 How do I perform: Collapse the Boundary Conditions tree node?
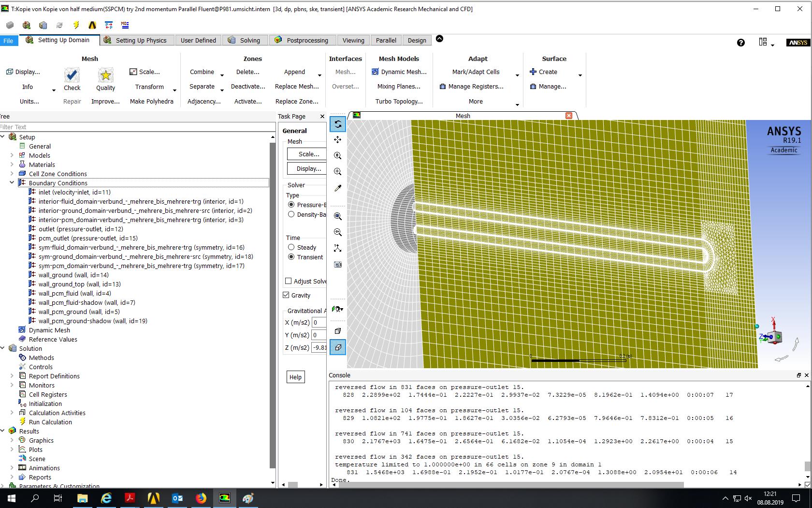[x=12, y=183]
